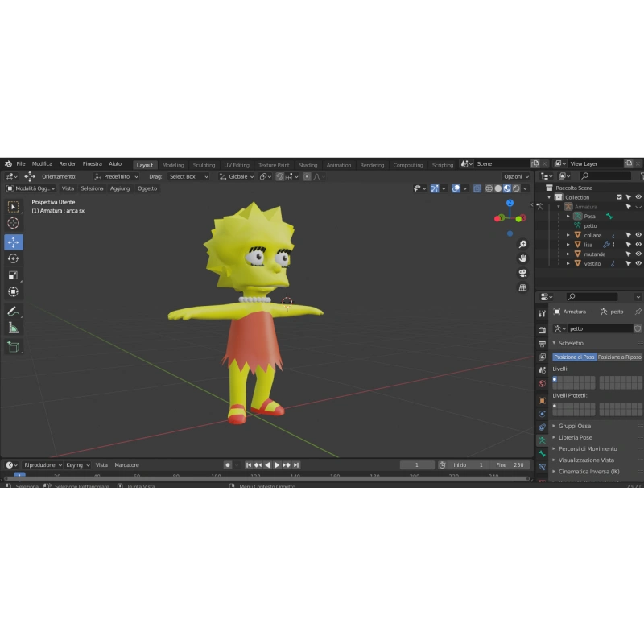Viewport: 644px width, 644px height.
Task: Switch to the Modeling workspace tab
Action: click(x=173, y=165)
